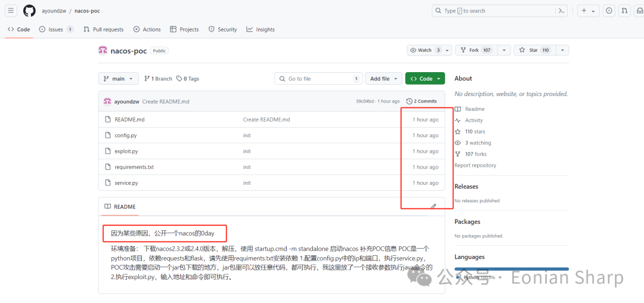Click the file icon beside exploit.py
The image size is (644, 303).
click(107, 151)
